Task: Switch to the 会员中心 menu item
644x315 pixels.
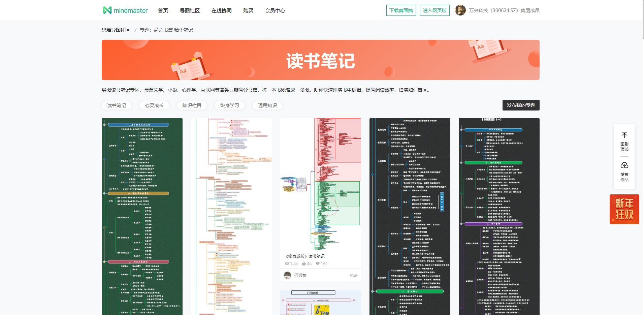Action: pyautogui.click(x=275, y=10)
